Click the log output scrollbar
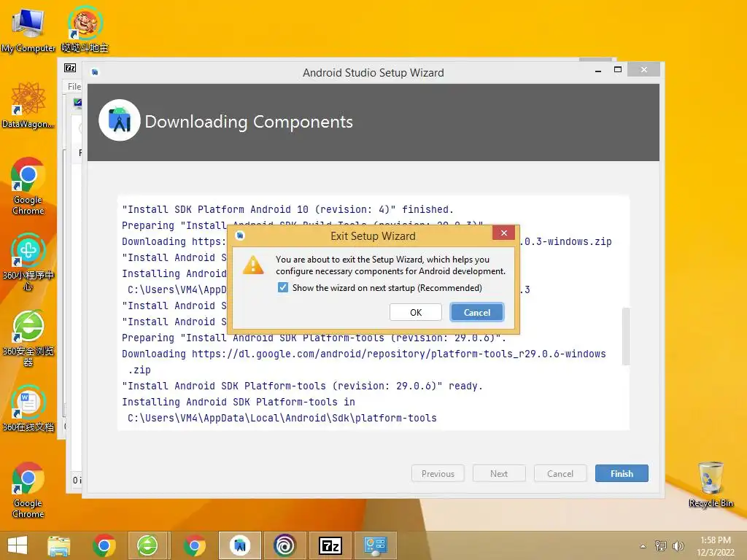 [x=625, y=336]
